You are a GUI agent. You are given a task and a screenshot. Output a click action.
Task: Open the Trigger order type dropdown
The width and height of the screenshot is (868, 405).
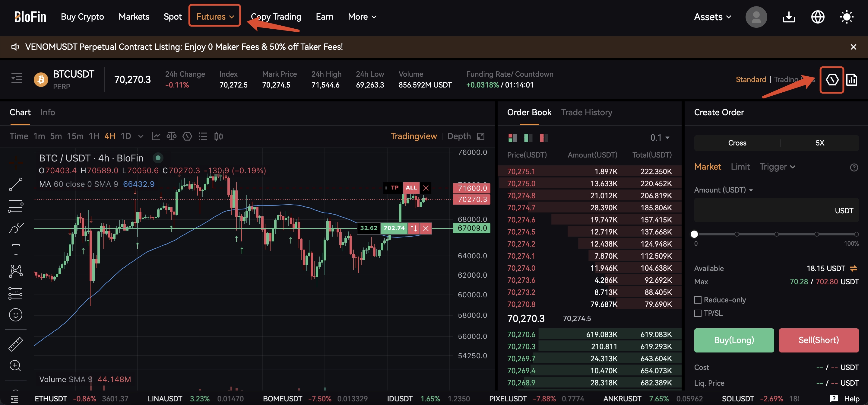coord(777,167)
